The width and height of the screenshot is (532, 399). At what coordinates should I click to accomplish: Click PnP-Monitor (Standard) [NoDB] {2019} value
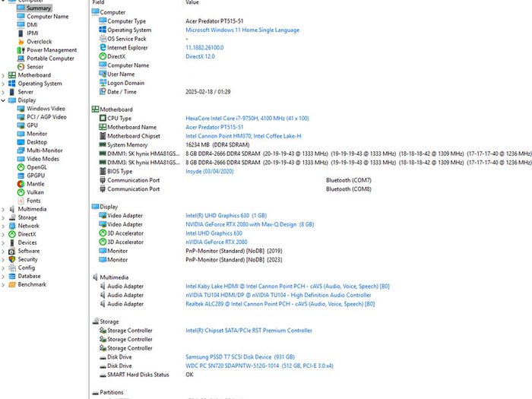(234, 251)
